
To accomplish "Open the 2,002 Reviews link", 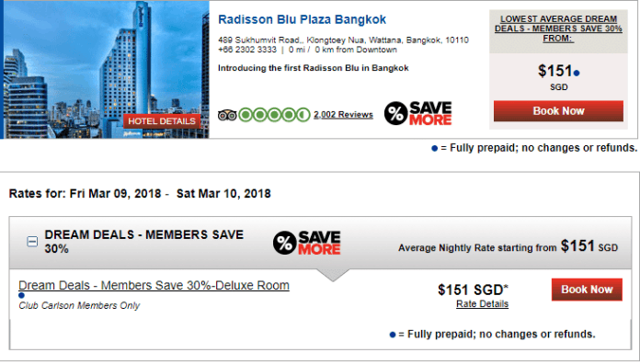I will pyautogui.click(x=343, y=115).
